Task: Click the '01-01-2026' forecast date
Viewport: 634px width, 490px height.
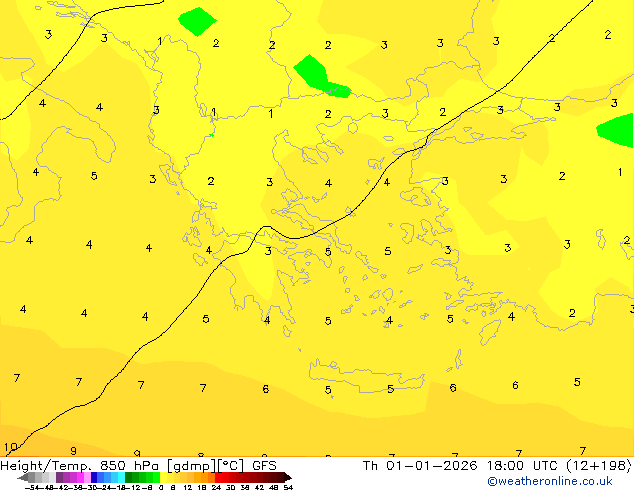Action: (x=431, y=466)
